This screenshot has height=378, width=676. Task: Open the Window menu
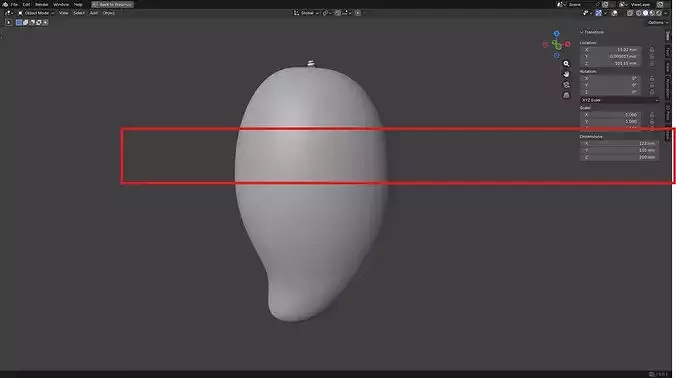point(61,4)
